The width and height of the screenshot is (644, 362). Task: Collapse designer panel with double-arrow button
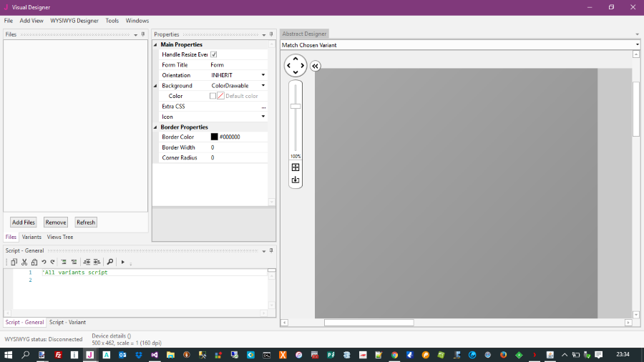(315, 66)
